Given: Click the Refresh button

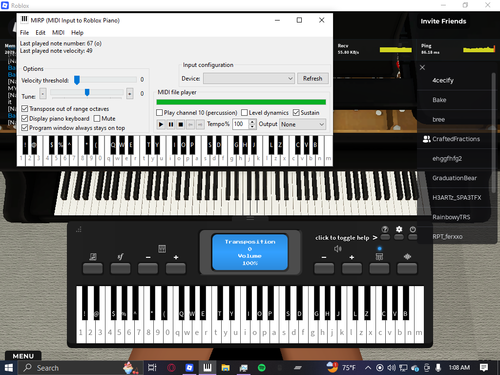Looking at the screenshot, I should (313, 79).
